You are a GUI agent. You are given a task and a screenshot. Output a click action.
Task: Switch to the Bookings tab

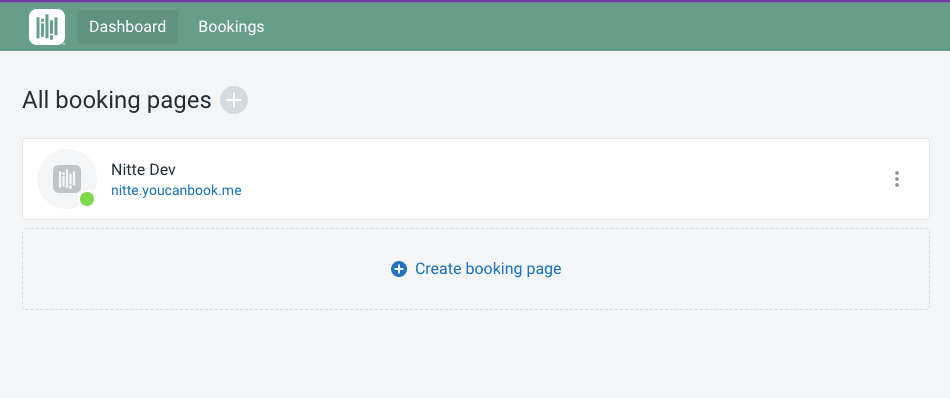point(231,27)
